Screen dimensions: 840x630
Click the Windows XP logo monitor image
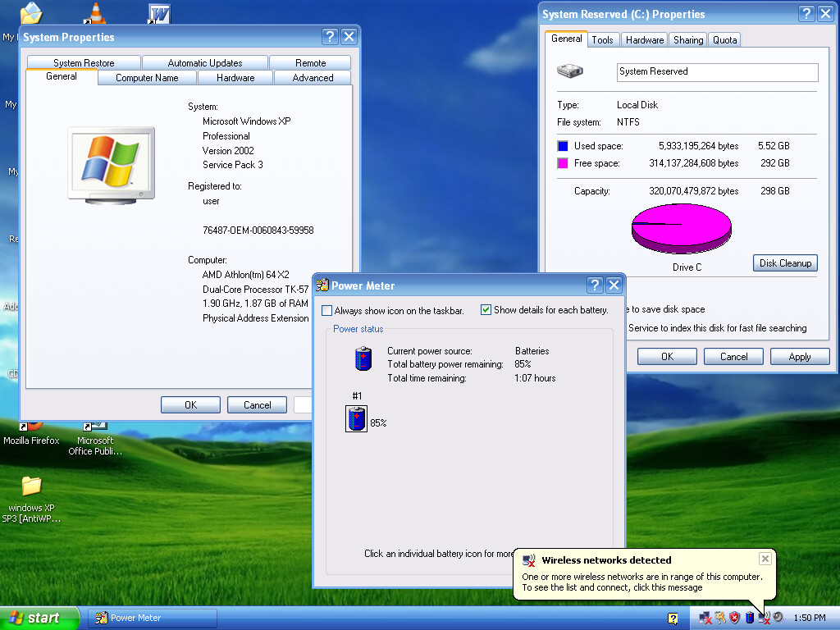tap(112, 166)
